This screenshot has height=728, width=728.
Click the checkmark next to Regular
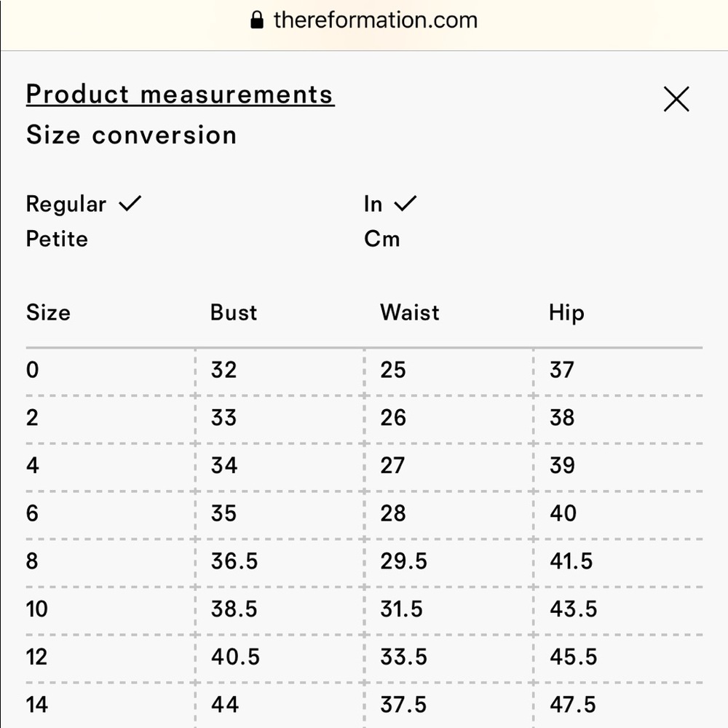coord(130,203)
